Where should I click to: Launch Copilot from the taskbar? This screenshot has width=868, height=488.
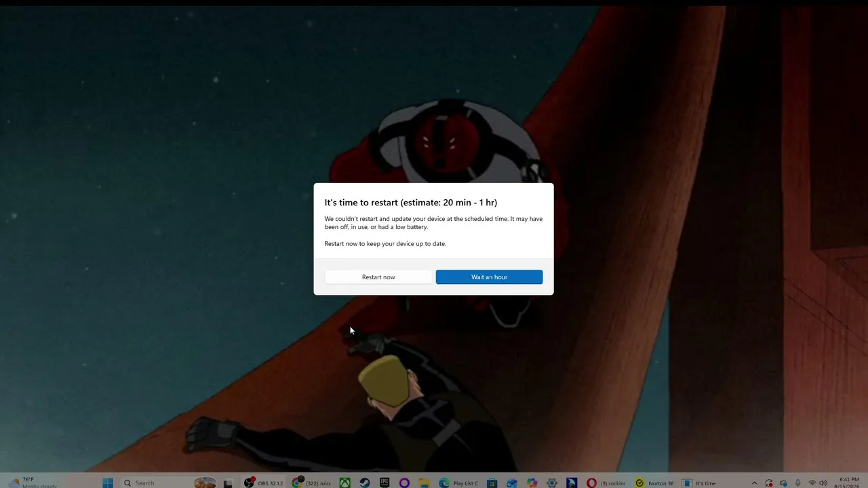532,483
